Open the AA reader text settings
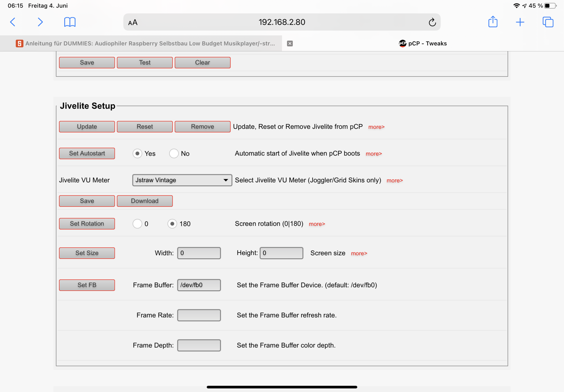The image size is (564, 392). (x=133, y=22)
